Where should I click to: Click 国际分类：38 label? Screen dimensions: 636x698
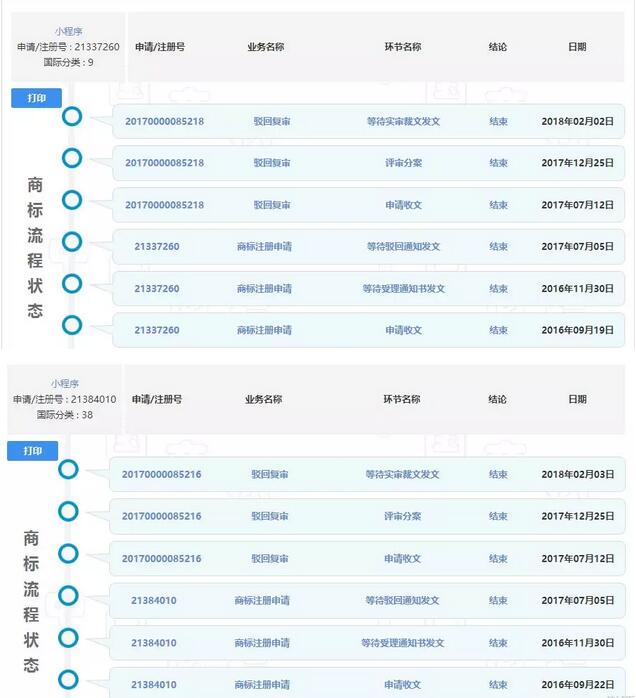pos(65,415)
